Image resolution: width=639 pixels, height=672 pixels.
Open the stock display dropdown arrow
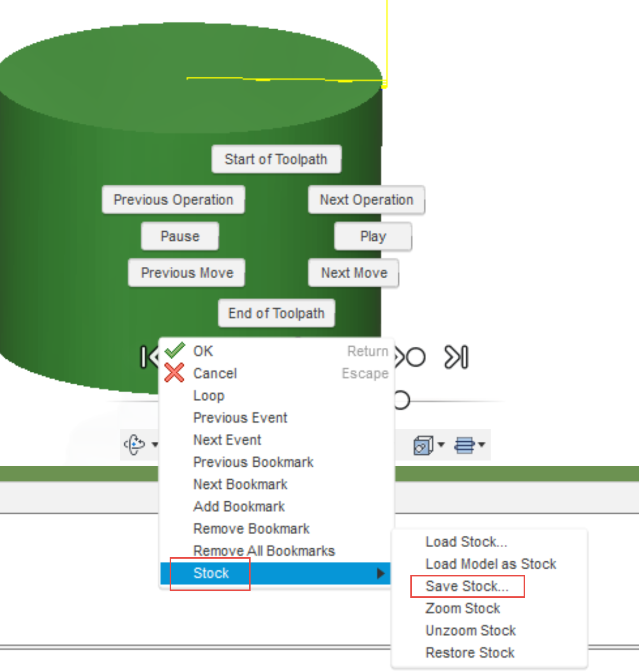[x=442, y=445]
